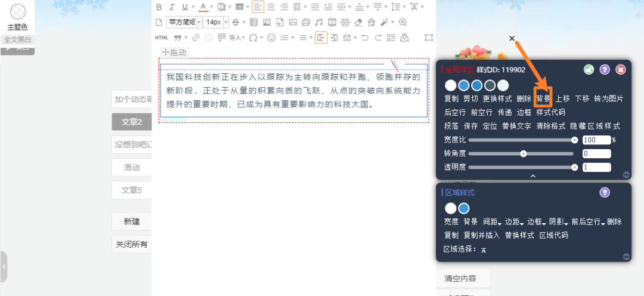Open the emoji picker
Viewport: 644px width, 296px height.
click(x=271, y=38)
